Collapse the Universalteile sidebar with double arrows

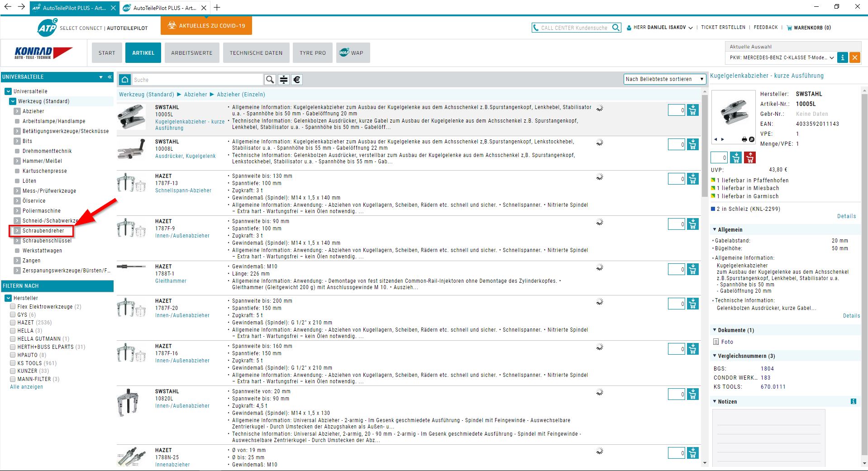pos(110,77)
